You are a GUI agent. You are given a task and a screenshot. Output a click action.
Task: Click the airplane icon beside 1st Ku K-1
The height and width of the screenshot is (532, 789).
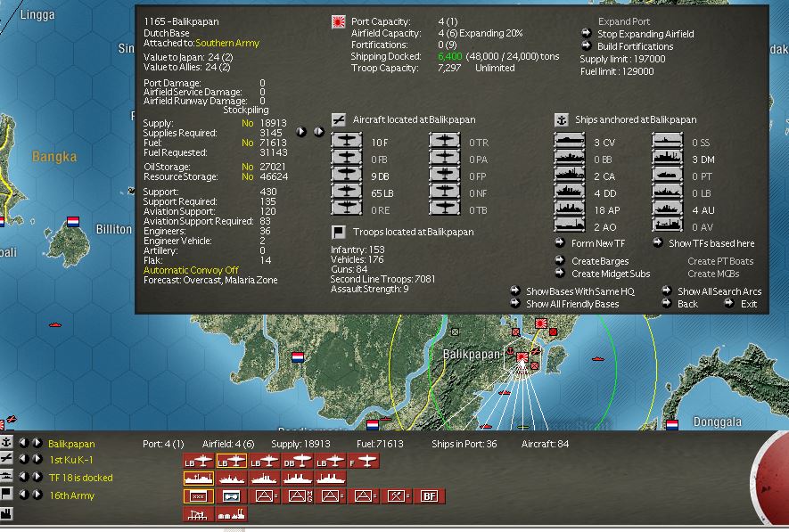6,459
